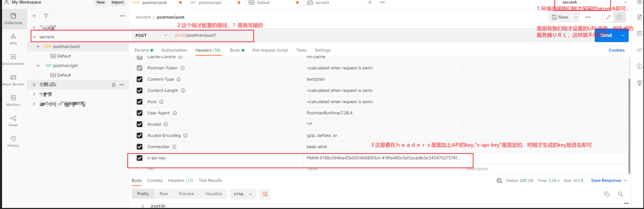Collapse the GET postman/get request
This screenshot has width=644, height=209.
tap(38, 65)
